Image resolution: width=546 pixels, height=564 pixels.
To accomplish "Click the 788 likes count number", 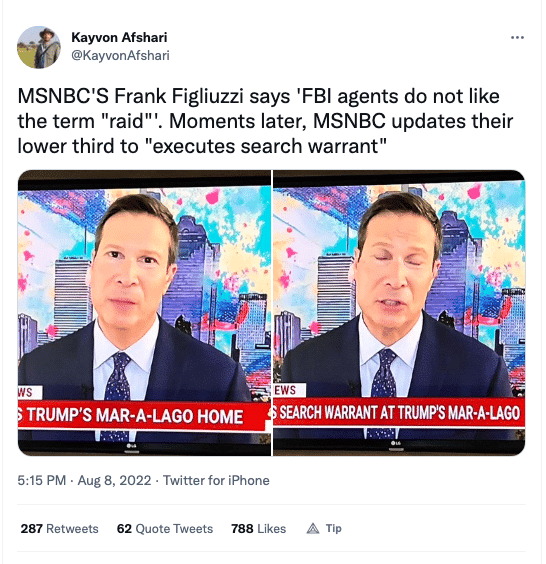I will point(242,528).
